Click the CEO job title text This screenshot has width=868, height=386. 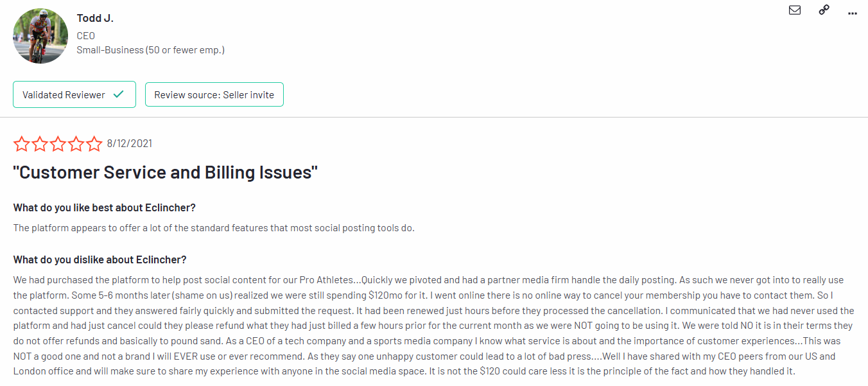click(x=85, y=36)
